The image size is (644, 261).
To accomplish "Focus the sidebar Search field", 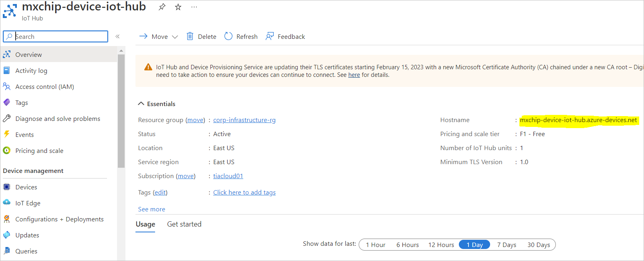I will (x=56, y=36).
